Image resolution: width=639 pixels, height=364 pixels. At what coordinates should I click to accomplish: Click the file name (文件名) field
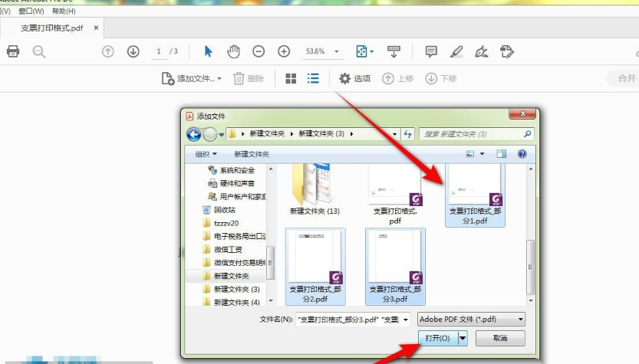point(353,320)
